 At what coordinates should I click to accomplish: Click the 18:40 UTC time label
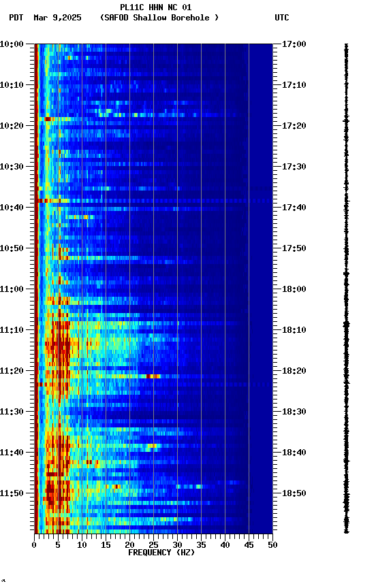(294, 453)
